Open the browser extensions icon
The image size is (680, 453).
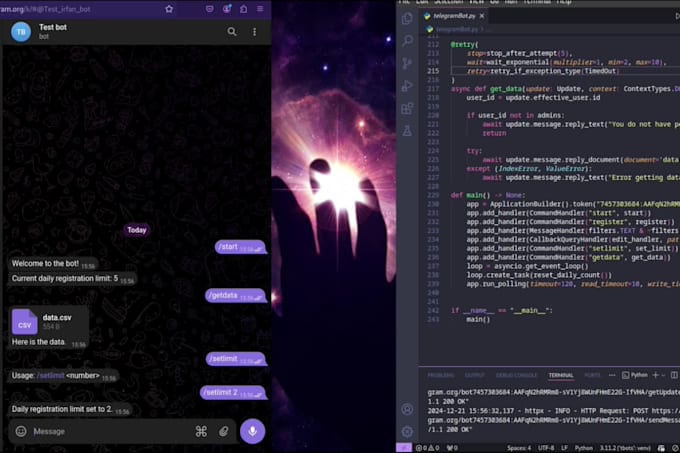[x=244, y=9]
